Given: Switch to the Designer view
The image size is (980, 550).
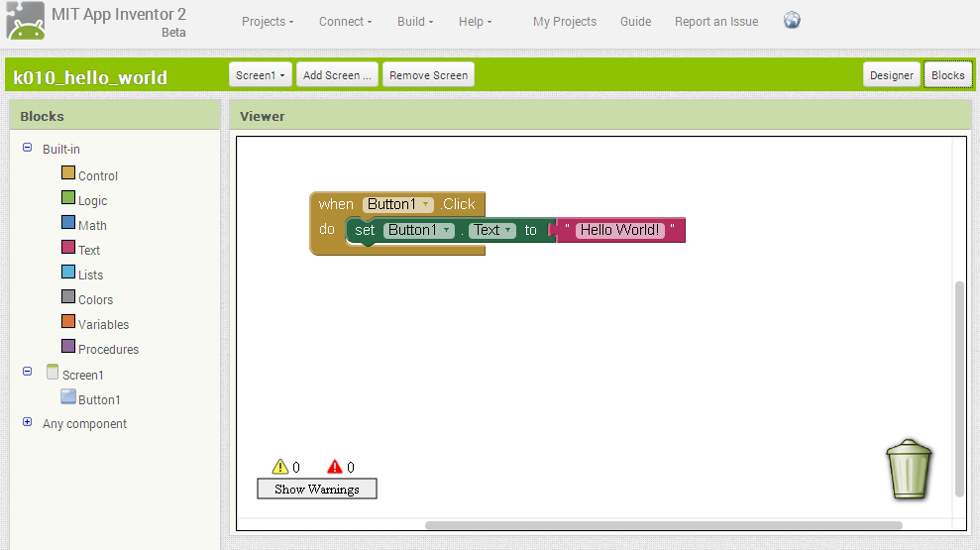Looking at the screenshot, I should point(892,75).
